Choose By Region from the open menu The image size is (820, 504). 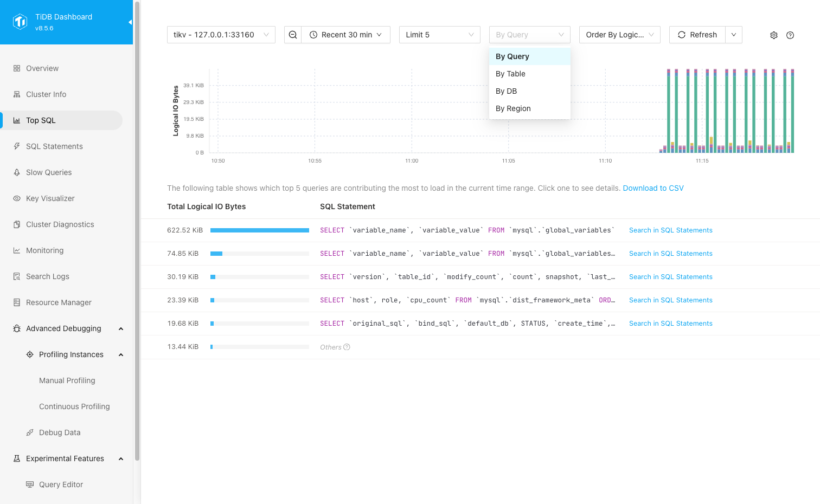pyautogui.click(x=513, y=108)
